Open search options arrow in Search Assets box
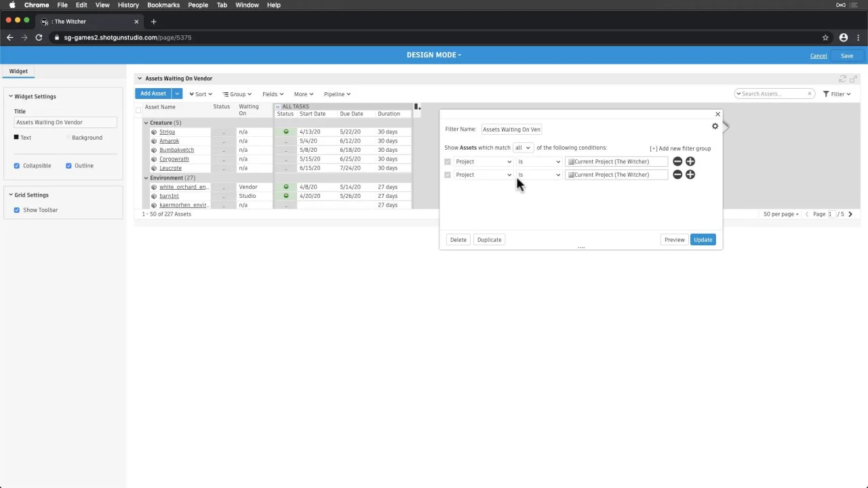This screenshot has width=868, height=488. pyautogui.click(x=738, y=94)
